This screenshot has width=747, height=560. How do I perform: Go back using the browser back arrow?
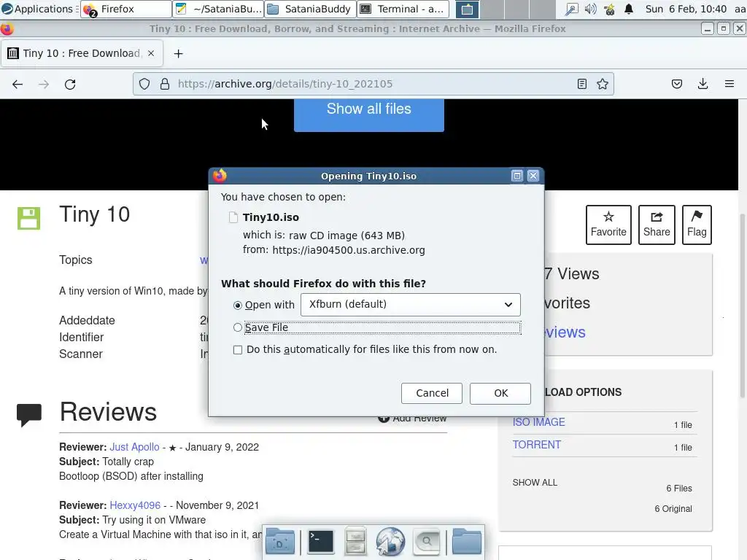pyautogui.click(x=18, y=85)
